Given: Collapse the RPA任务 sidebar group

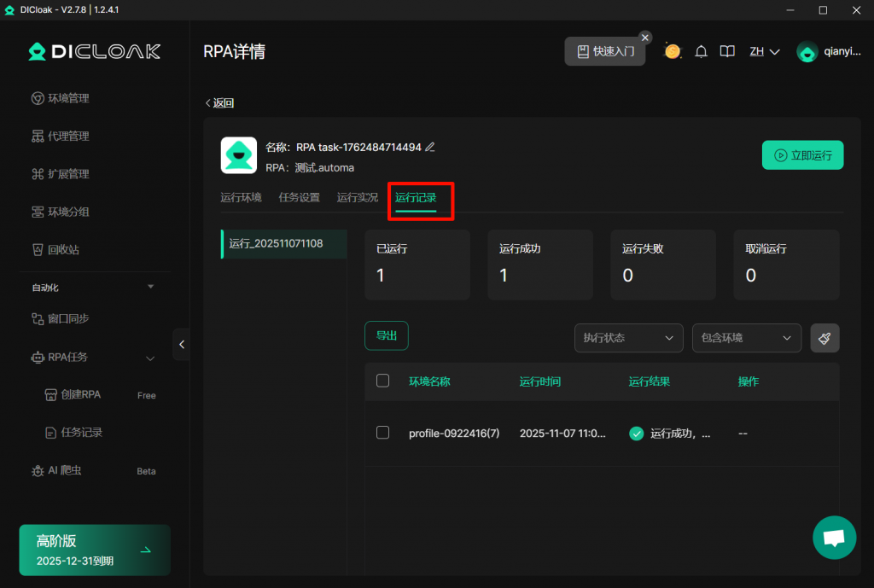Looking at the screenshot, I should click(150, 358).
